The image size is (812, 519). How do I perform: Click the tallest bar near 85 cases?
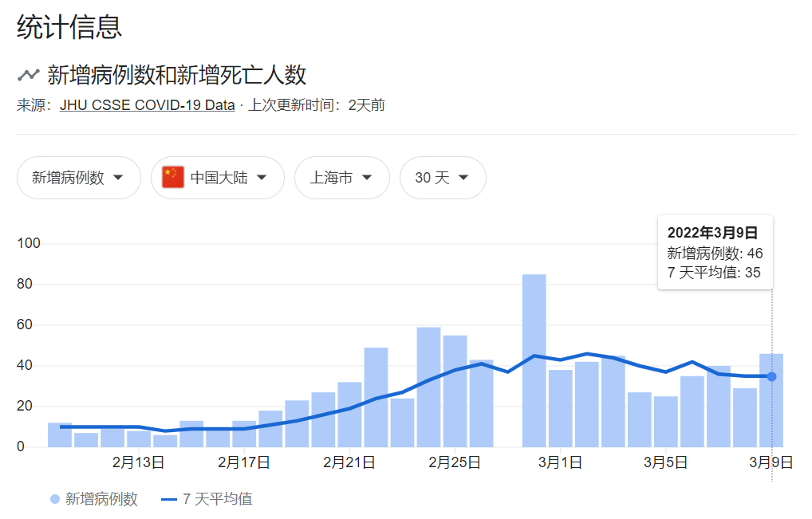click(x=534, y=360)
